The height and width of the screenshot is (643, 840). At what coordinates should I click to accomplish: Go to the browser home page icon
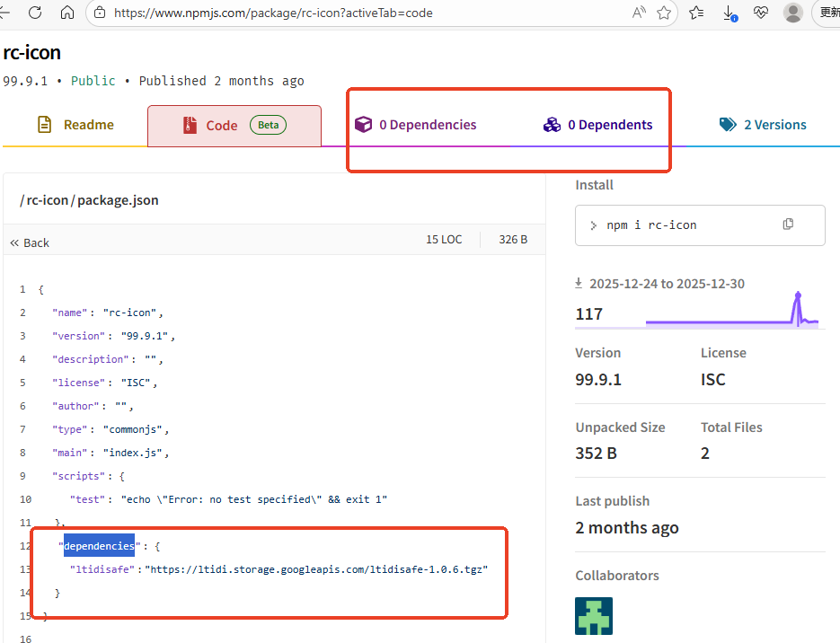click(67, 13)
